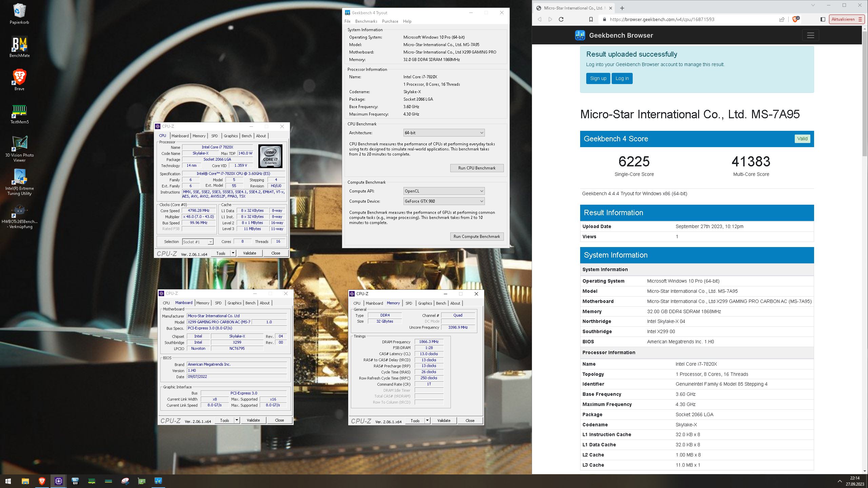The width and height of the screenshot is (868, 488).
Task: Expand the Compute Device GeForce GTX 980 dropdown
Action: 444,201
